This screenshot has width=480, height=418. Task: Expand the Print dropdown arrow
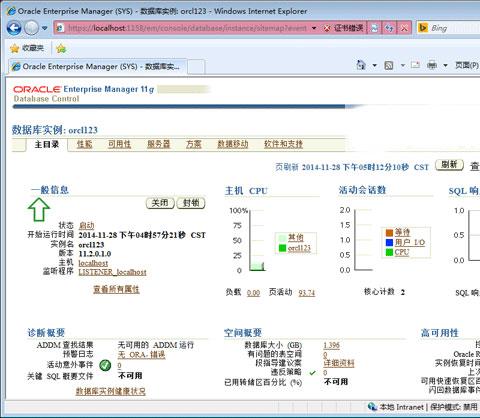(445, 65)
